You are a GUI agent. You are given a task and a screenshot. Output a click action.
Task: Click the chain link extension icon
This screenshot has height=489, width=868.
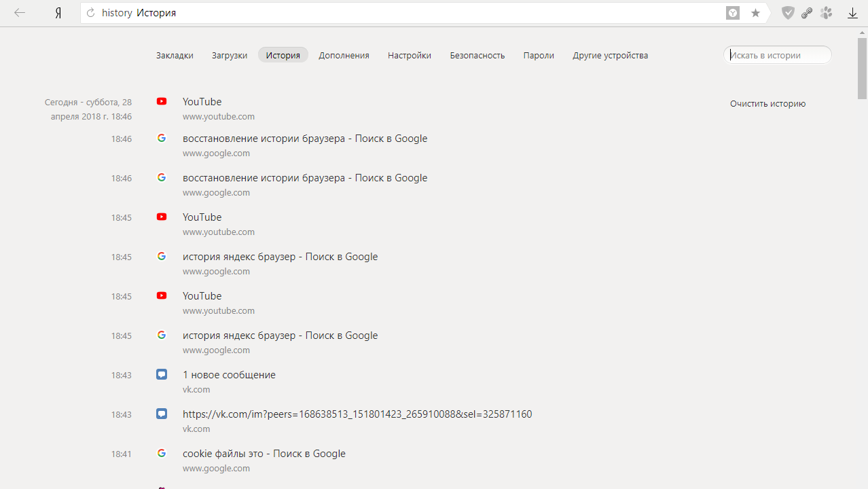pyautogui.click(x=807, y=13)
